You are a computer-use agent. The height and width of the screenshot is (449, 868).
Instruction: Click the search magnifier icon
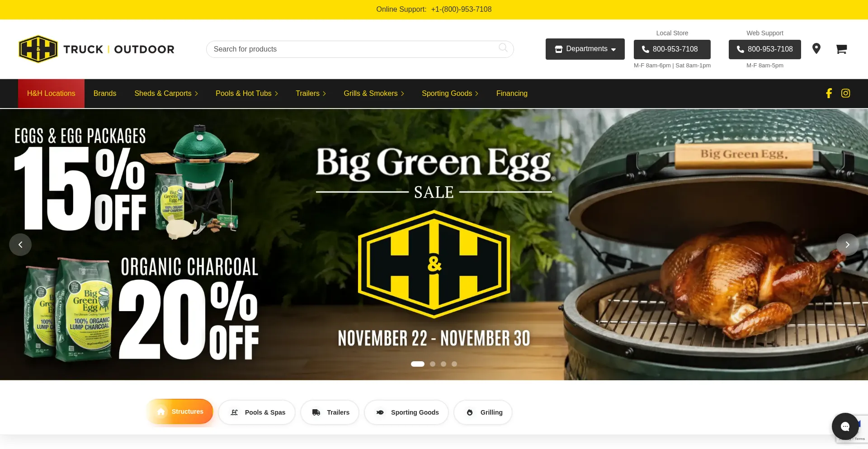pos(503,48)
